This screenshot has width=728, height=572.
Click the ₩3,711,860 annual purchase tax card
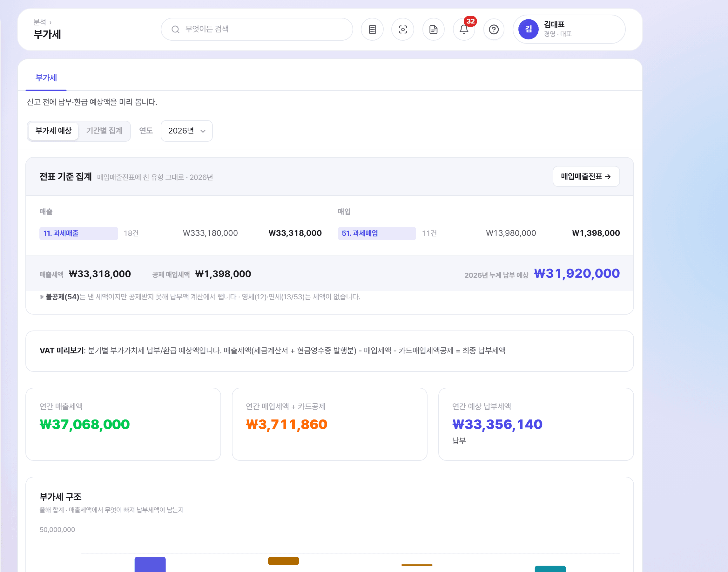click(329, 424)
